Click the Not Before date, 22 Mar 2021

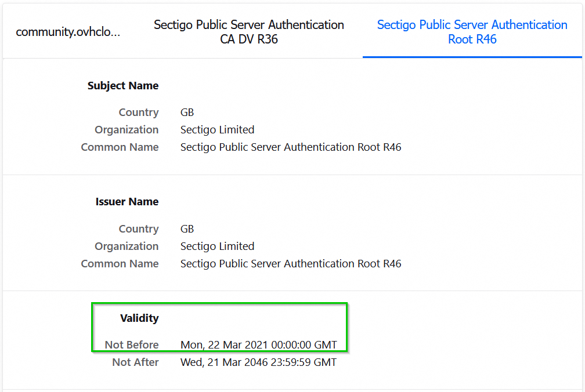[258, 345]
